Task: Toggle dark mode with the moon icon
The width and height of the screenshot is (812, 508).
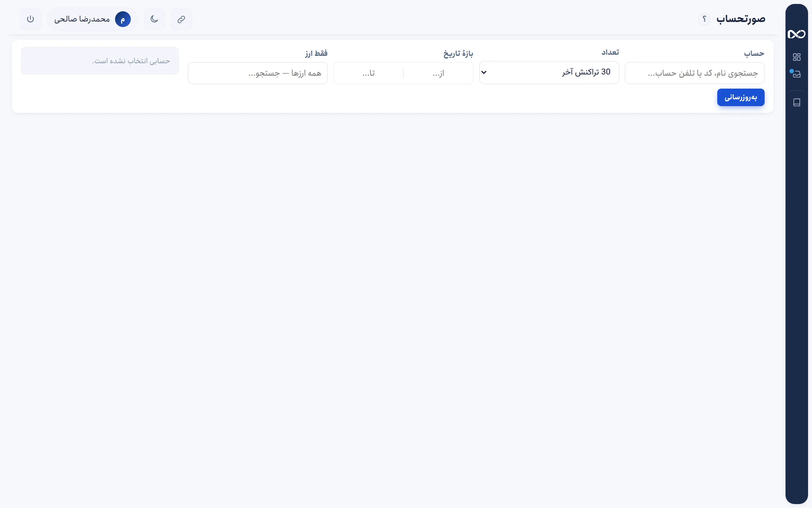Action: pyautogui.click(x=154, y=19)
